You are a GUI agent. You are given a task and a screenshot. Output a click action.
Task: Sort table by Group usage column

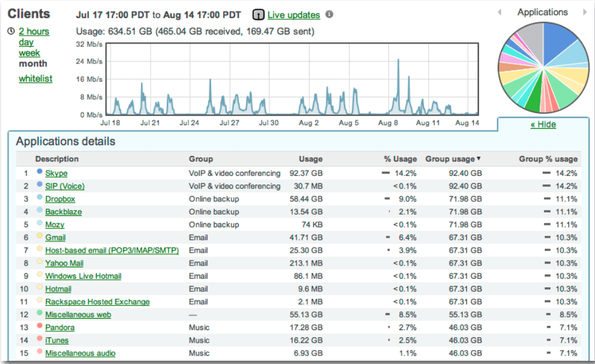coord(450,159)
